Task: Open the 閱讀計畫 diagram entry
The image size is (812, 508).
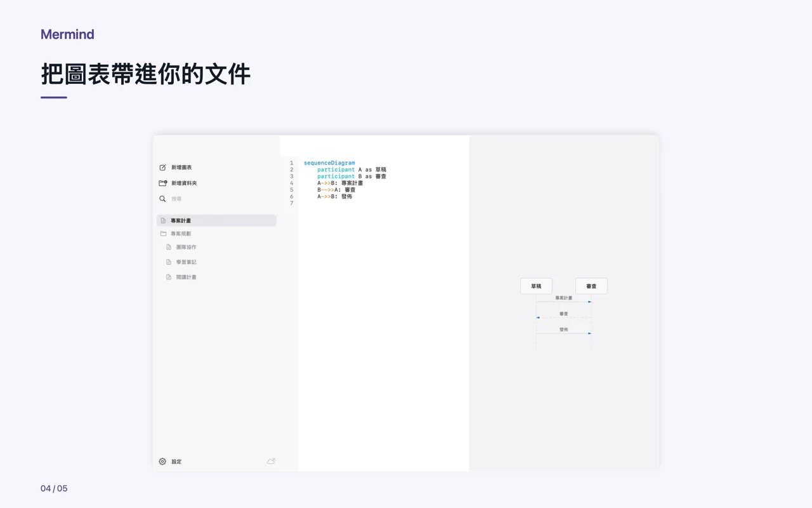Action: click(186, 277)
